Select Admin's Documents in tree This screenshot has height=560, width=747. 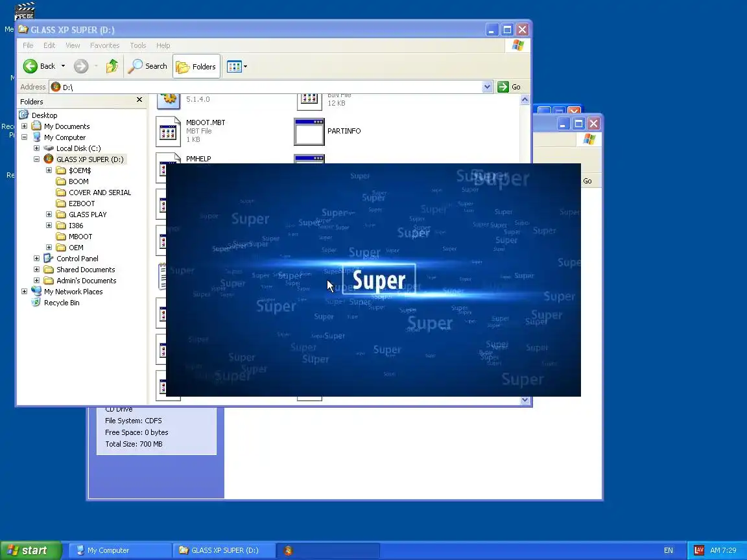point(86,281)
